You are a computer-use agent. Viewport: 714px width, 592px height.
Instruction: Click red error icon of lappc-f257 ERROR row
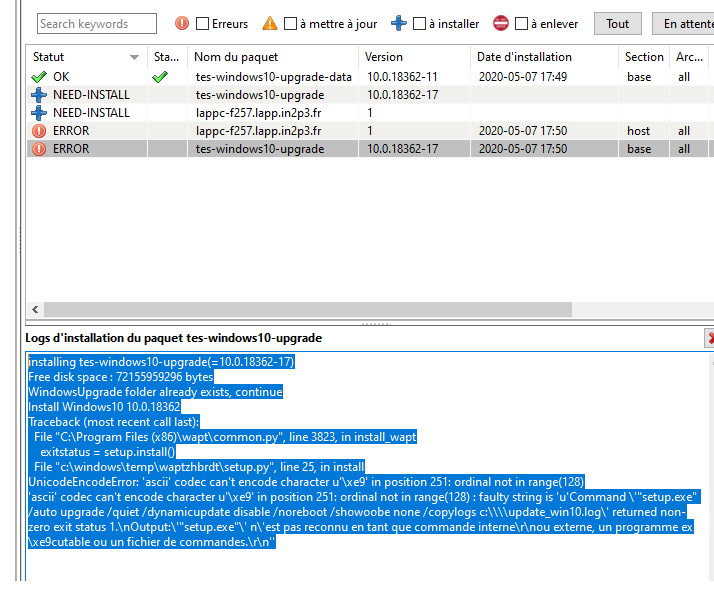39,131
